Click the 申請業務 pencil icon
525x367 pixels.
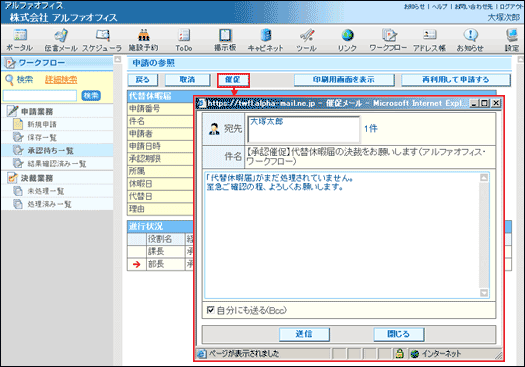(x=12, y=111)
